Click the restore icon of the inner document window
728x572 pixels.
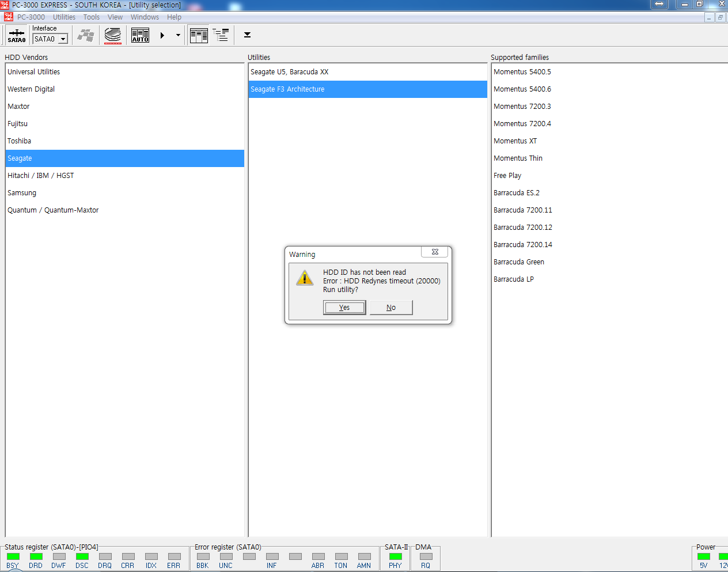click(x=720, y=17)
